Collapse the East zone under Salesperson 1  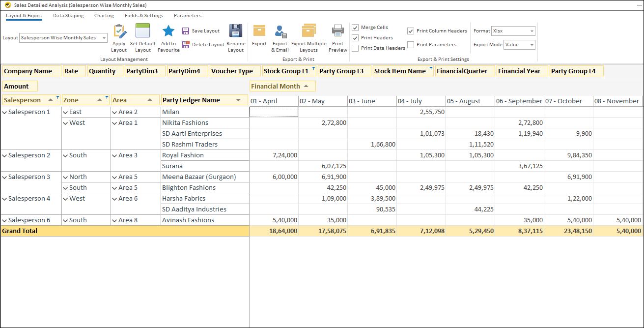click(x=65, y=111)
